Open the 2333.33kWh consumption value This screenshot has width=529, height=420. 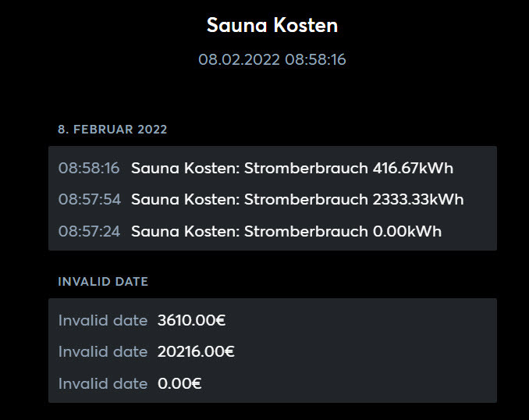tap(417, 199)
